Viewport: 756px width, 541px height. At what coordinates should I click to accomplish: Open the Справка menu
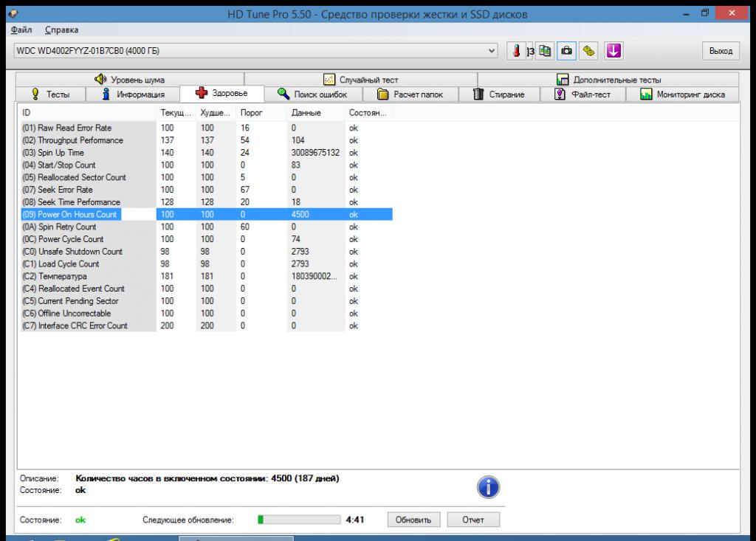pyautogui.click(x=61, y=30)
